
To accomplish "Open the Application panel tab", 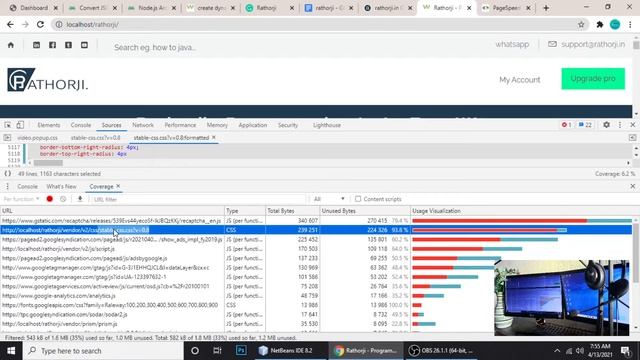I will (253, 125).
